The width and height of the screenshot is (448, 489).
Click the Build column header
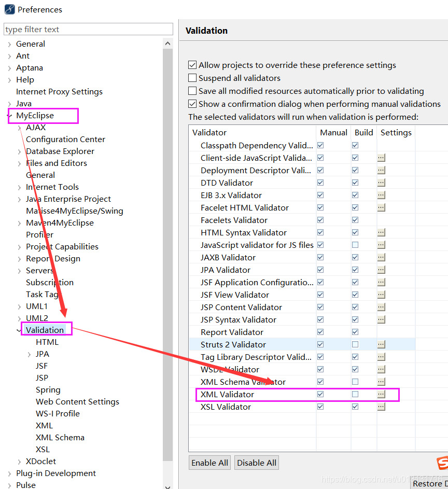(364, 133)
